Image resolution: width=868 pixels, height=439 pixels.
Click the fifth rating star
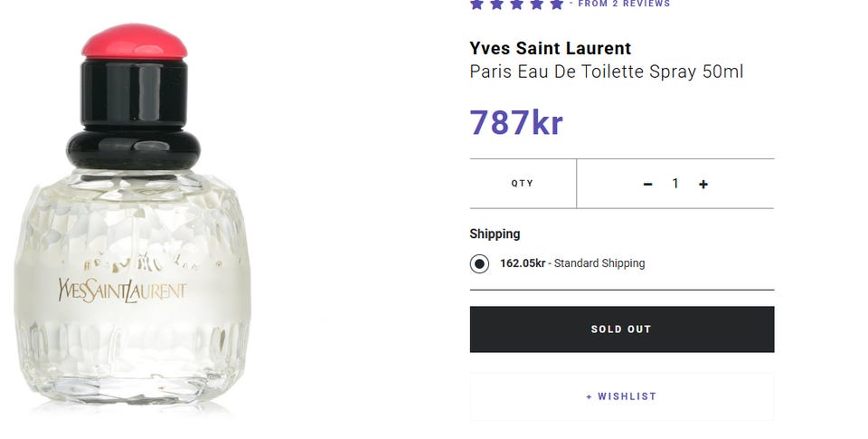pos(556,4)
